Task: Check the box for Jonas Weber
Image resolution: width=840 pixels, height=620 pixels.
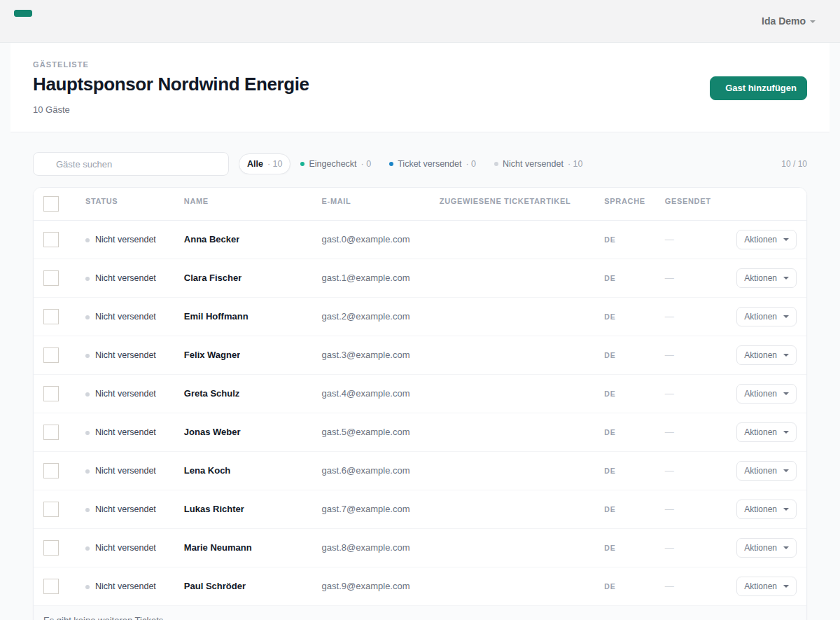Action: 51,432
